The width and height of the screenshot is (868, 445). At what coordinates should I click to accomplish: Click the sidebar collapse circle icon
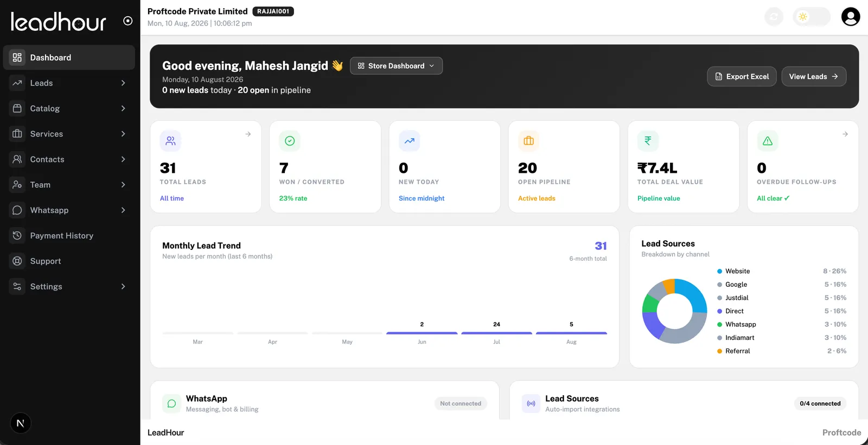click(x=128, y=21)
